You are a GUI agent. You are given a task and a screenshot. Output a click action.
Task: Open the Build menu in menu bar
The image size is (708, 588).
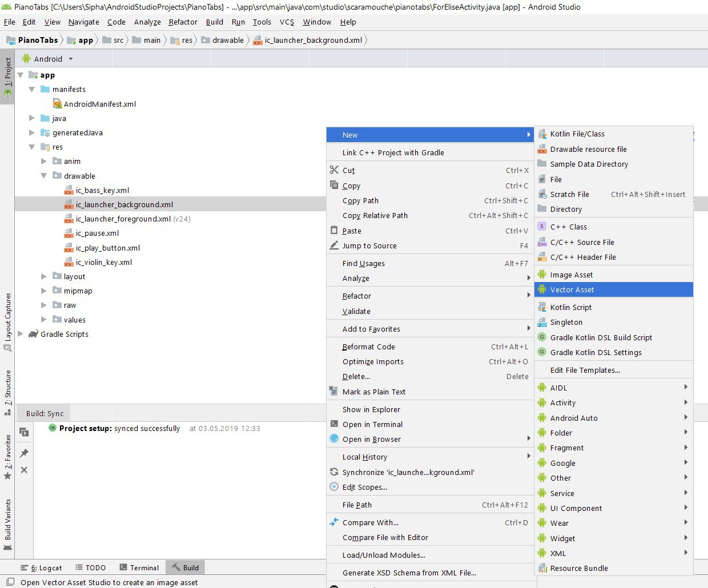click(215, 22)
